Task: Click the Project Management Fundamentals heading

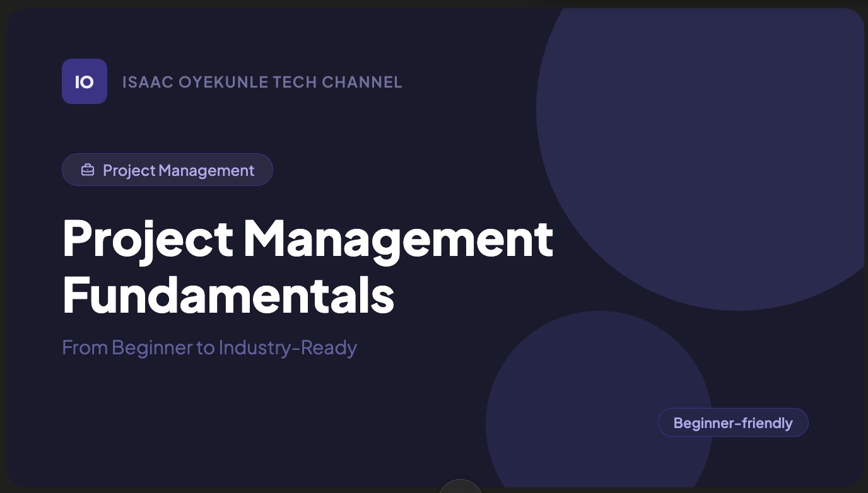Action: click(x=308, y=266)
